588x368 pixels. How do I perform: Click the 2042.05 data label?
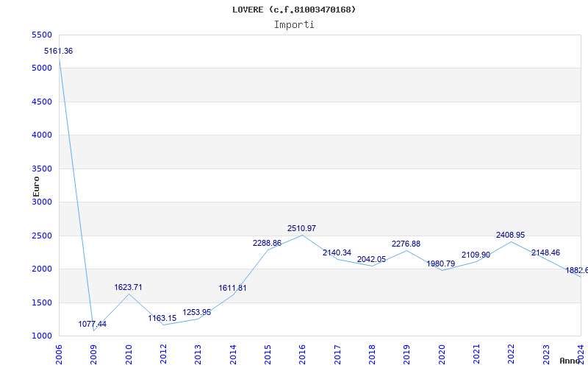[x=371, y=260]
